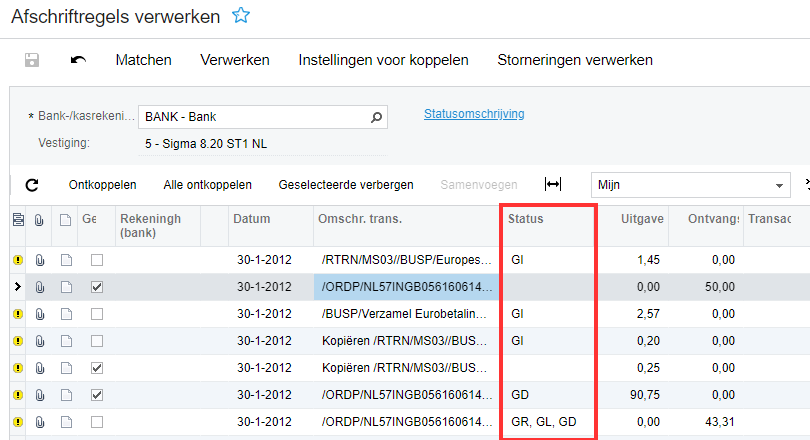Click Matchen in the toolbar
This screenshot has width=810, height=440.
(143, 60)
